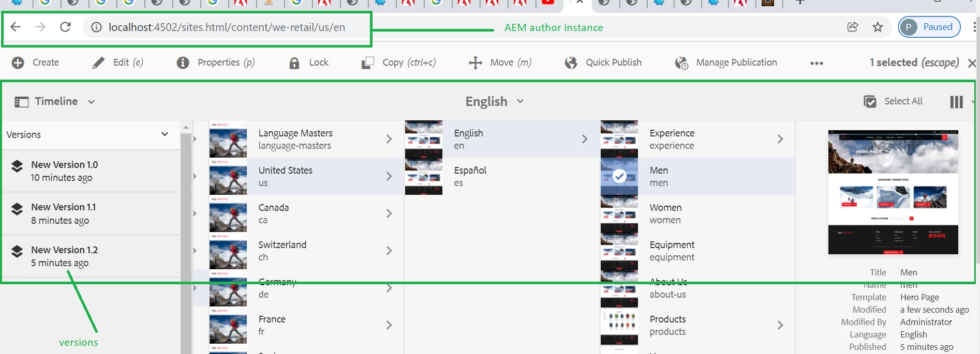Click Men page preview image

[x=893, y=192]
